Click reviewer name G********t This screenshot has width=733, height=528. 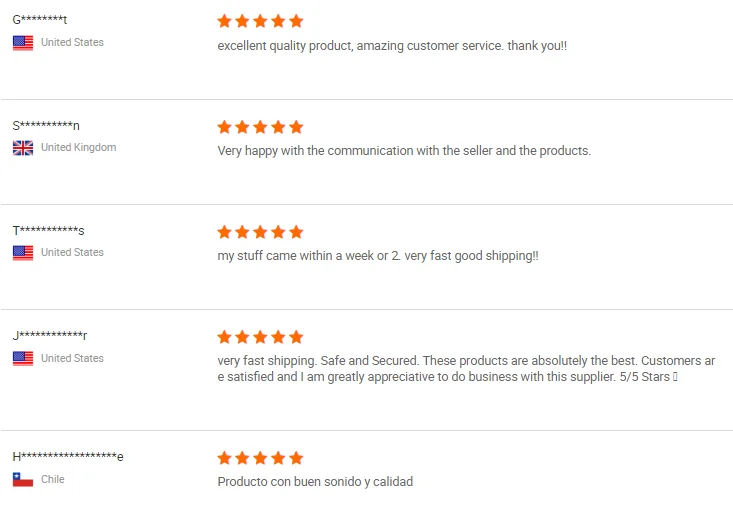pos(40,20)
